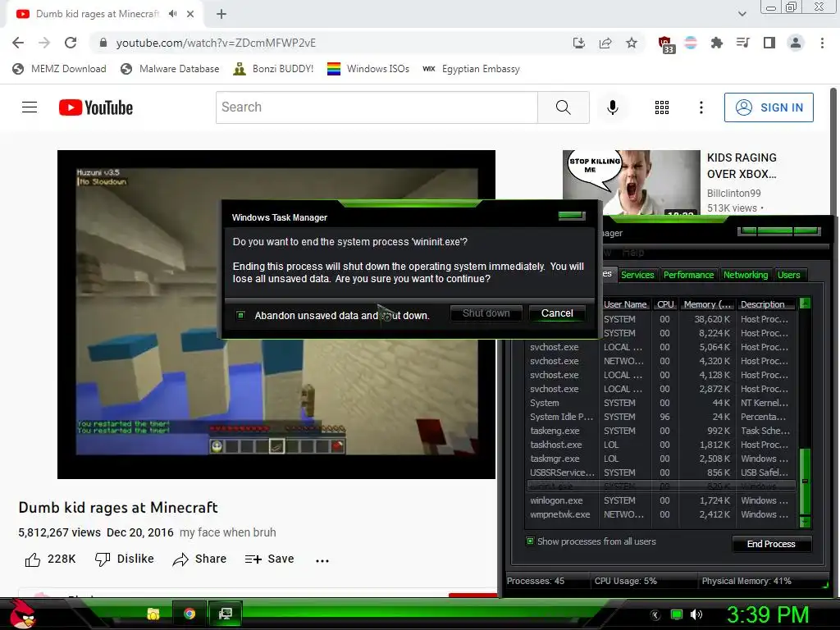The height and width of the screenshot is (630, 840).
Task: Like the video showing 228K
Action: pyautogui.click(x=50, y=559)
